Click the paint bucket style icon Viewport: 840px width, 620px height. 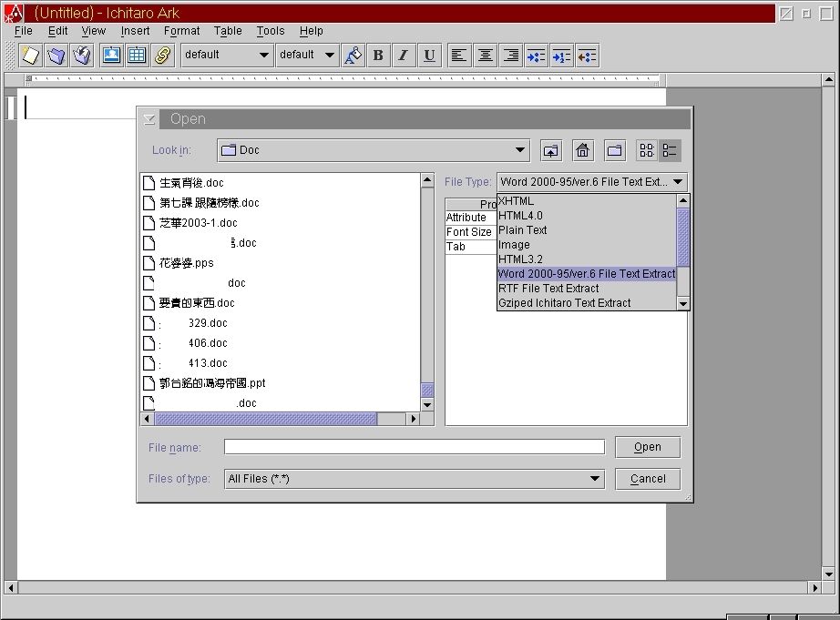click(353, 56)
